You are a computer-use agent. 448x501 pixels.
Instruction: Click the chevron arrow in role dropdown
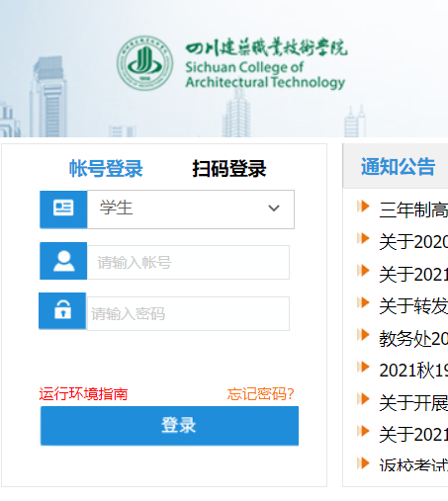point(274,209)
